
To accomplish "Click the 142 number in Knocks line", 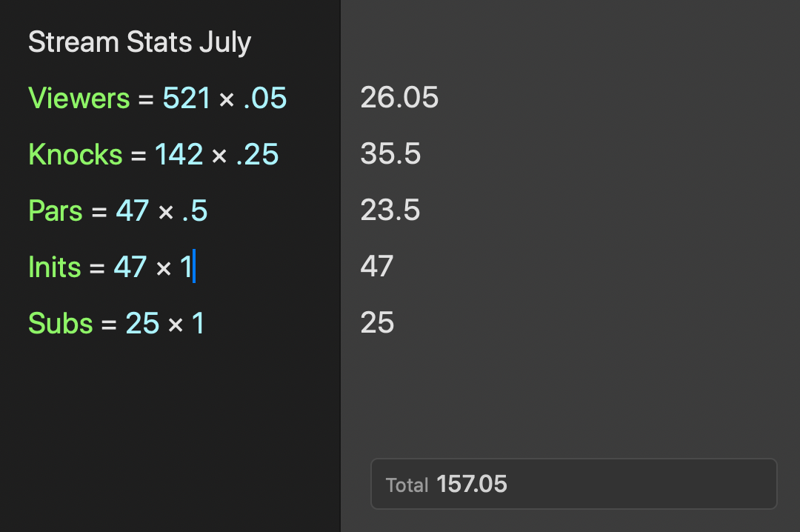I will pyautogui.click(x=179, y=154).
